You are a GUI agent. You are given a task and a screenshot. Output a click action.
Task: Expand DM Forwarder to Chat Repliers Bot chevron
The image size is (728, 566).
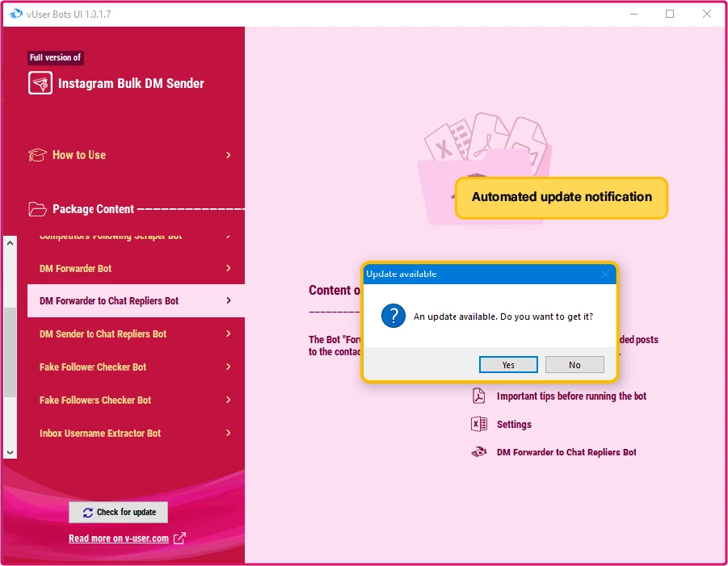click(228, 300)
